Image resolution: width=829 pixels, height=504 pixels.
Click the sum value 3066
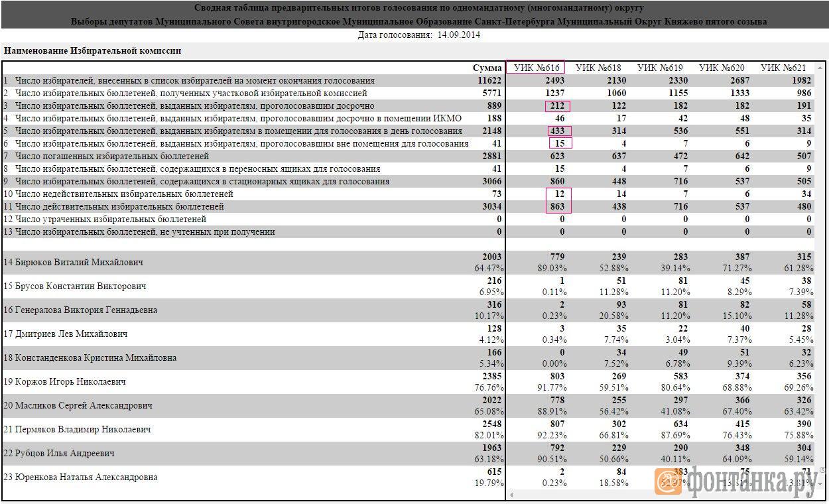click(492, 181)
